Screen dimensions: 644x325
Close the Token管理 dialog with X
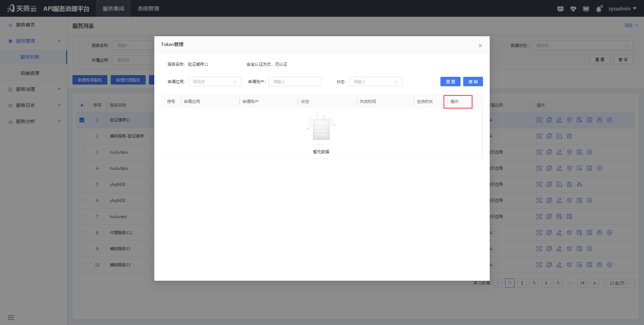click(x=480, y=46)
